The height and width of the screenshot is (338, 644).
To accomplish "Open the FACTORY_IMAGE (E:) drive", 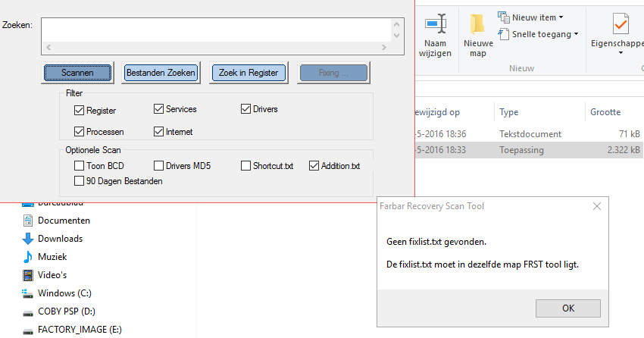I will pyautogui.click(x=80, y=330).
